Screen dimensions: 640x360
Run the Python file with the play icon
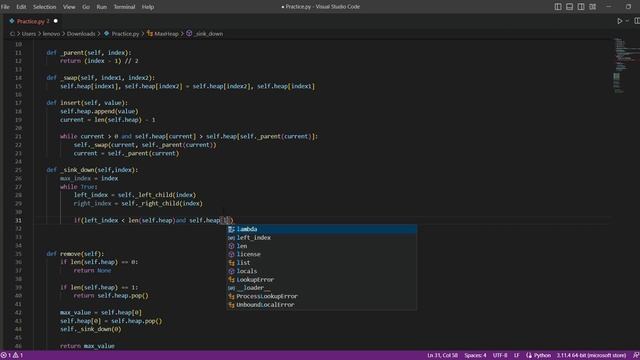click(620, 21)
